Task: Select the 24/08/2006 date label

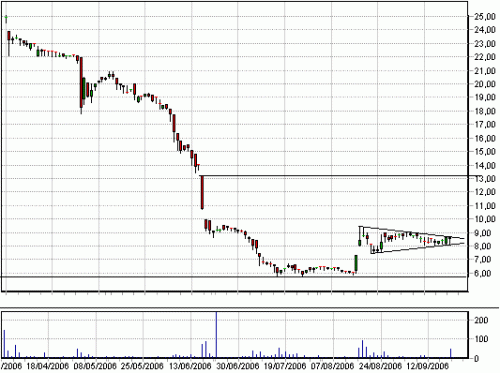Action: pyautogui.click(x=380, y=366)
